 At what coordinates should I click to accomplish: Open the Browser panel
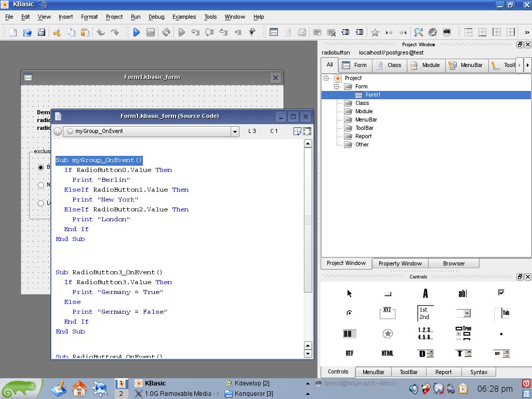[x=453, y=263]
